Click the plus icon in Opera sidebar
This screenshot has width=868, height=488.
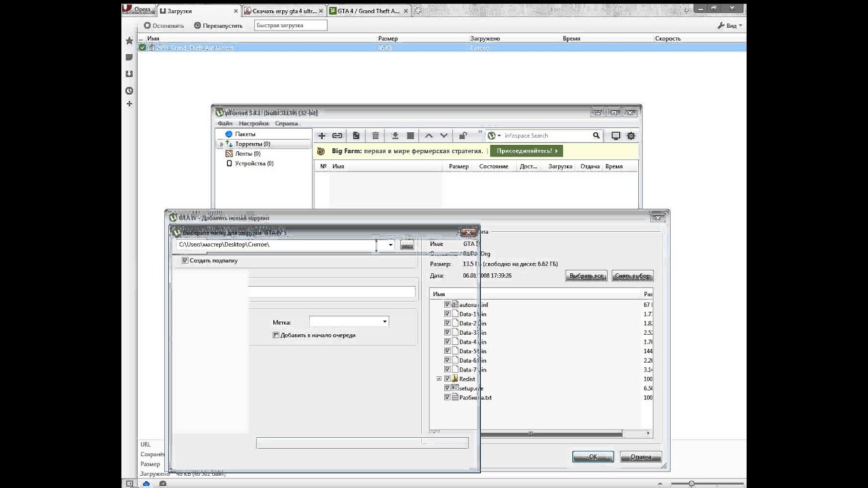click(129, 104)
